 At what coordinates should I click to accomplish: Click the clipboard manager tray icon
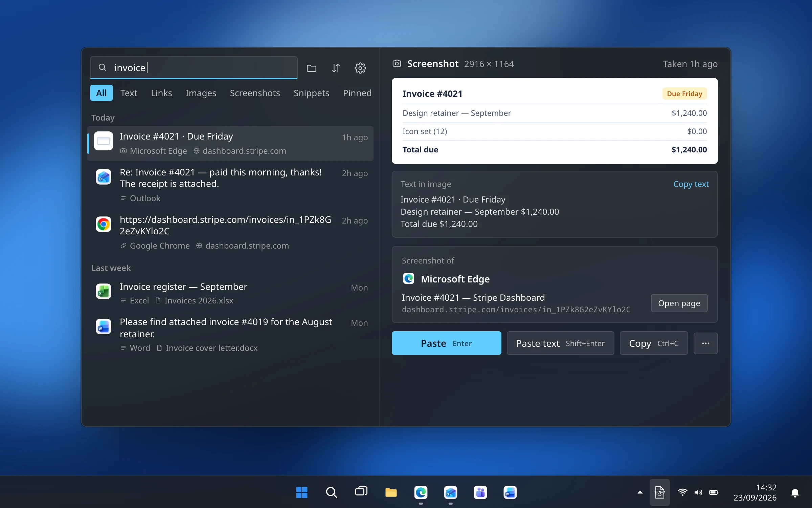click(659, 492)
